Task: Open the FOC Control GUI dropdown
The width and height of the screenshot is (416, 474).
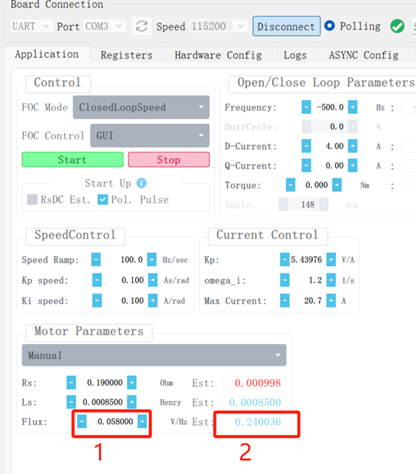Action: 150,136
